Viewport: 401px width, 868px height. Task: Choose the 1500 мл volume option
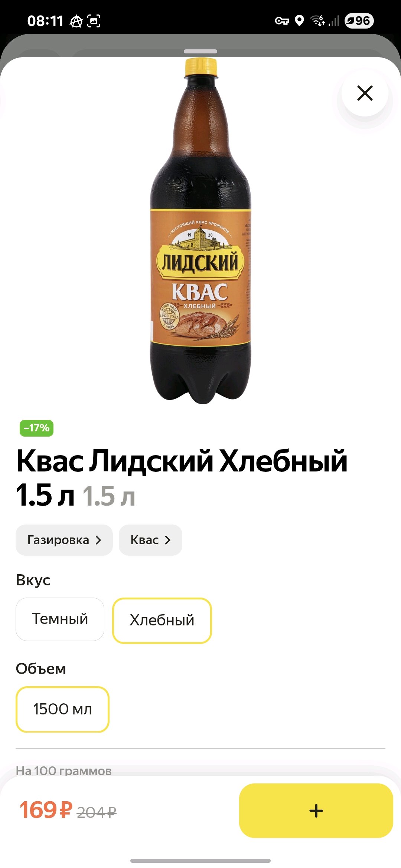[x=62, y=709]
